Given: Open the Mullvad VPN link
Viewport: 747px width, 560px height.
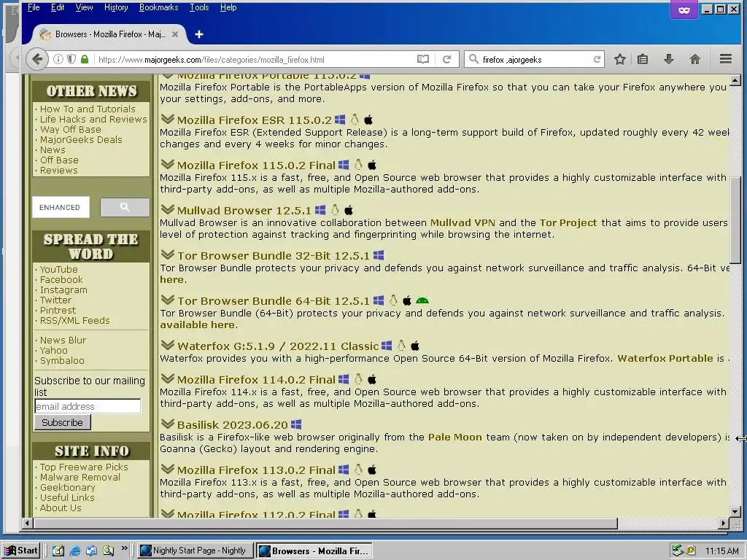Looking at the screenshot, I should (x=462, y=222).
